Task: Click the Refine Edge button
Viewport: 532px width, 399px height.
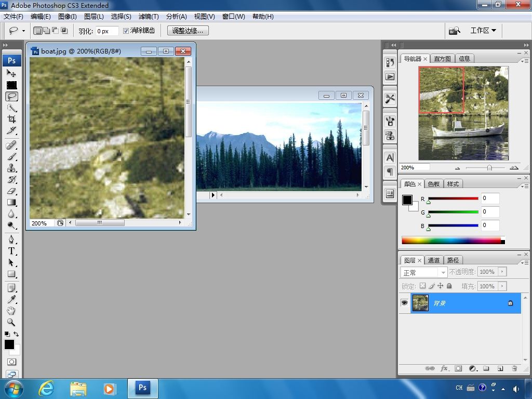Action: 188,31
